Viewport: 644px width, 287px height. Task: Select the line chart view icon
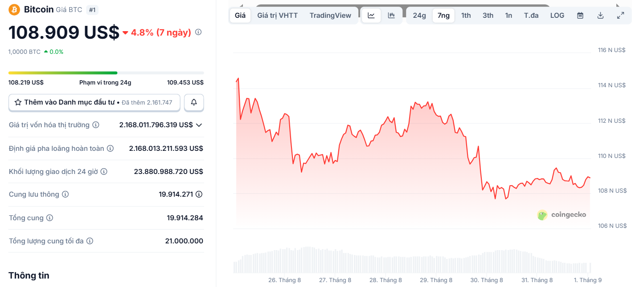[x=371, y=15]
